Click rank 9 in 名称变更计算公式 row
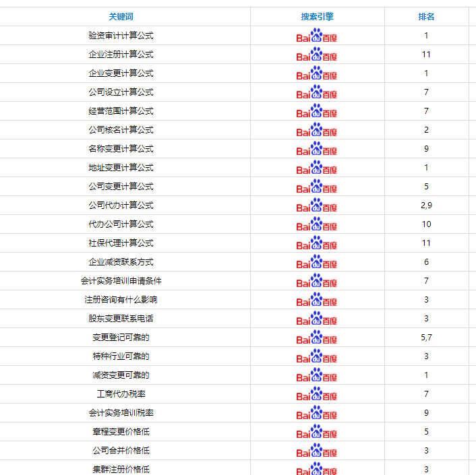 tap(426, 149)
